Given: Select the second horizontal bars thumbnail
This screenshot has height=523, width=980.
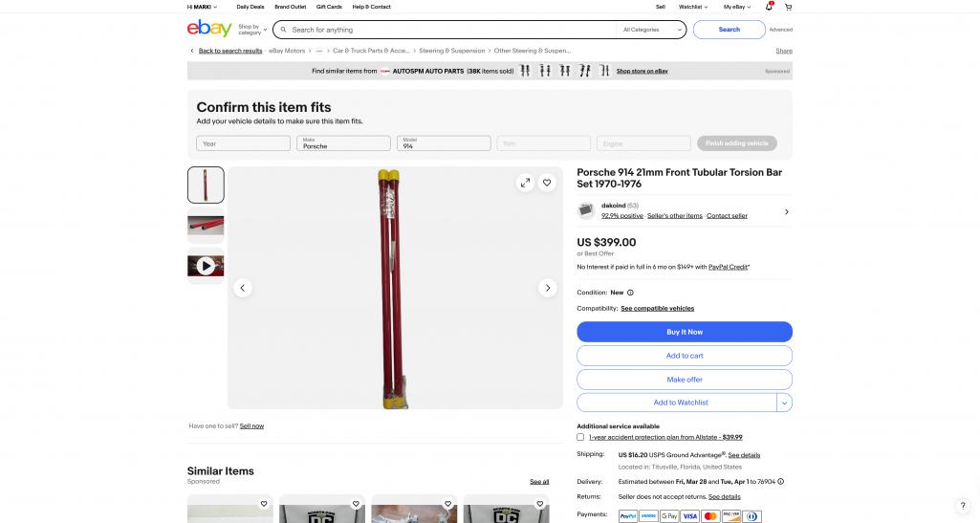Looking at the screenshot, I should click(x=206, y=226).
